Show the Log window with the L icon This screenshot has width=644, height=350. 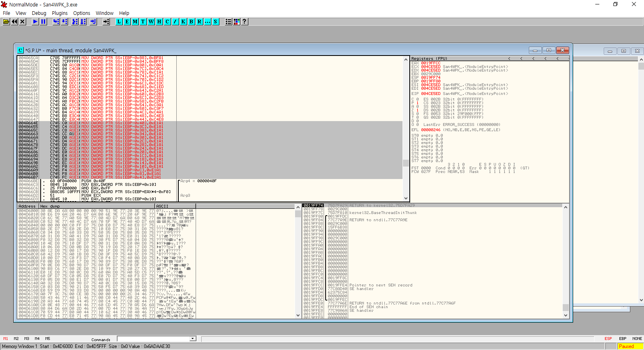pyautogui.click(x=119, y=22)
